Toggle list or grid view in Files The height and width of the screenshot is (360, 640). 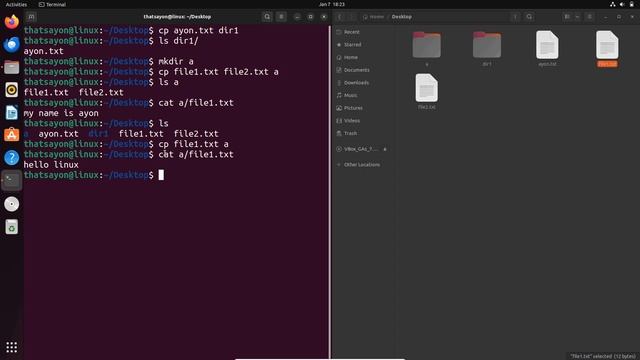567,17
